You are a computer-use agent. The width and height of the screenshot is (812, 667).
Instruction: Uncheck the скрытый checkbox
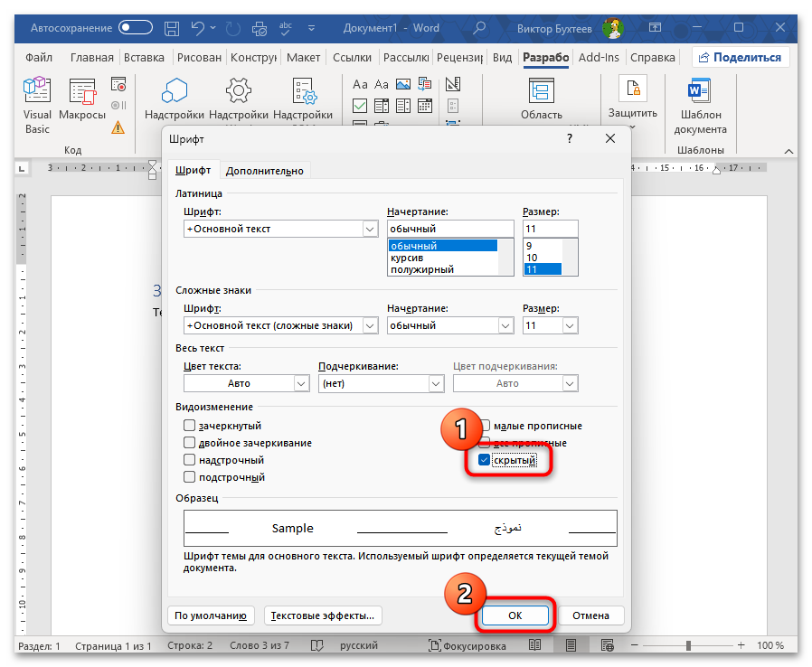tap(485, 460)
